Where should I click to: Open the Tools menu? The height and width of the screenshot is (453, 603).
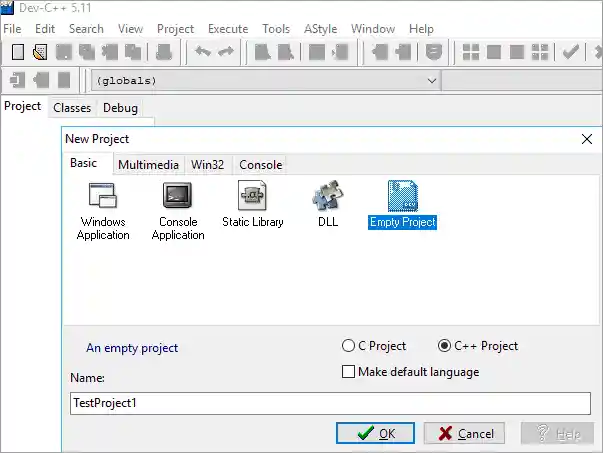[276, 29]
